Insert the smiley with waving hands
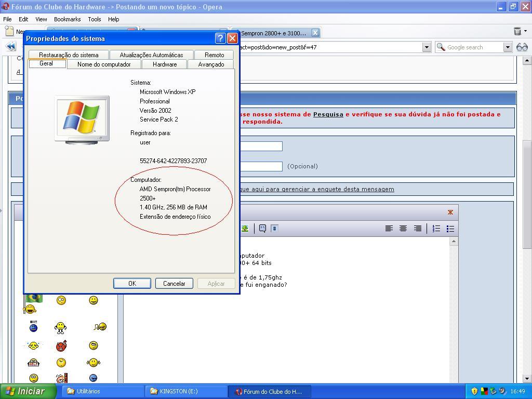This screenshot has width=532, height=399. coord(94,363)
